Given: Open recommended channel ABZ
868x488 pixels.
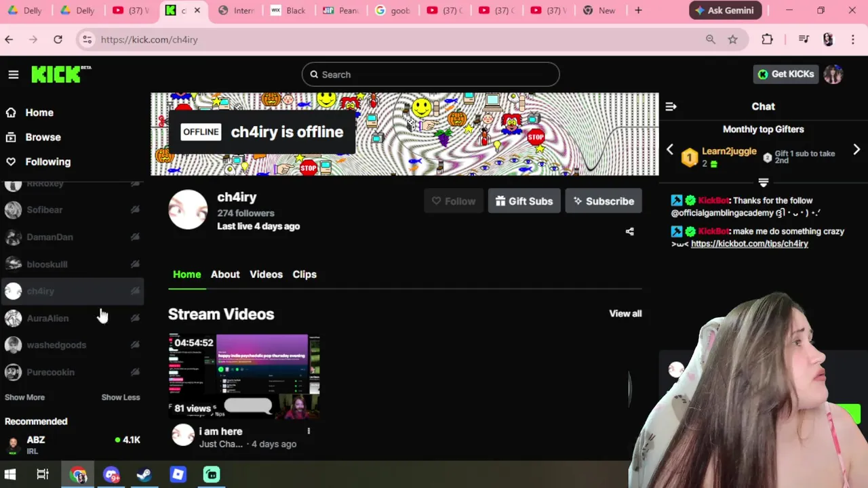Looking at the screenshot, I should (x=73, y=445).
